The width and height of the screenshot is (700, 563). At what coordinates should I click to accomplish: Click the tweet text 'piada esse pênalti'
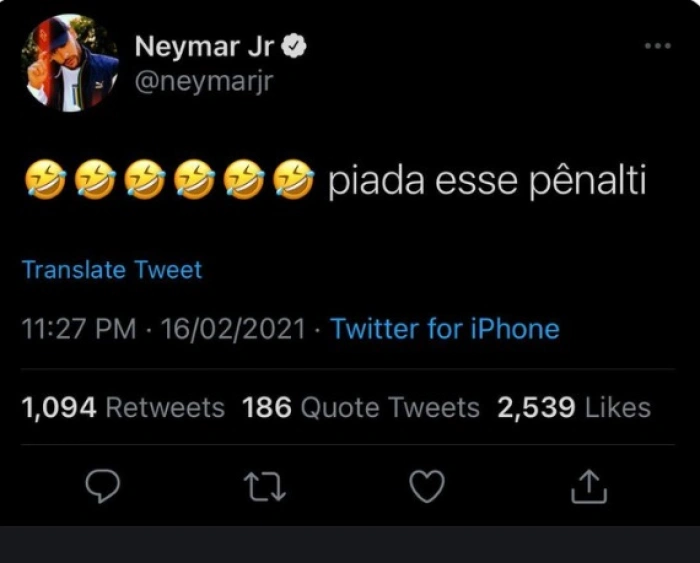487,182
